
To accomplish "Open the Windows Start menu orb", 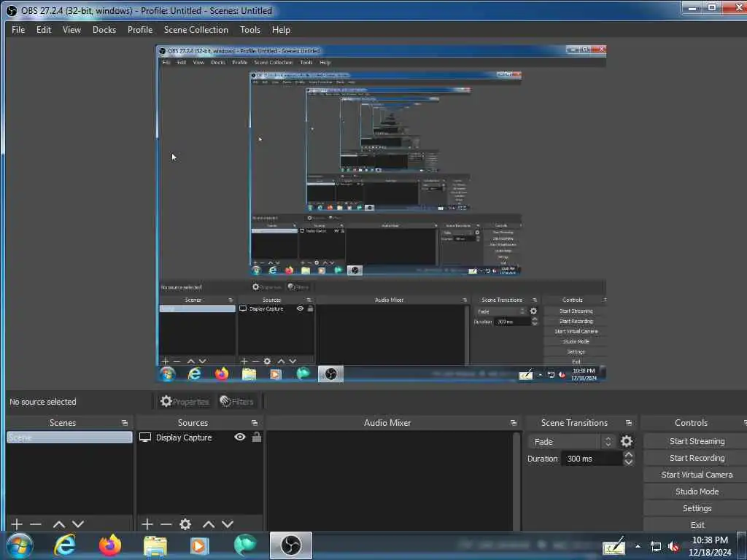I will [x=20, y=545].
